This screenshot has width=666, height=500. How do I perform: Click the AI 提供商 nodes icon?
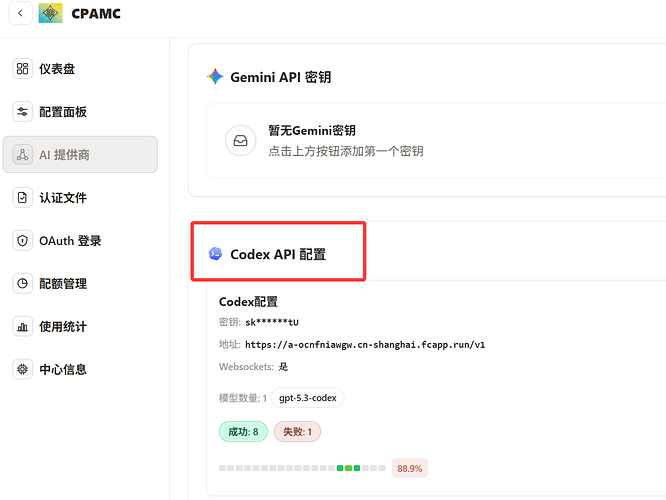pos(23,155)
